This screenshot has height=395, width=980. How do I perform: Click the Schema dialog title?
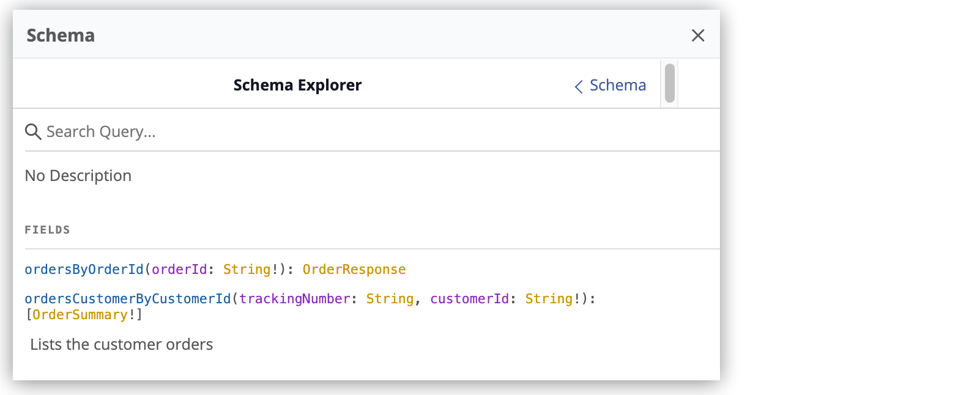60,35
